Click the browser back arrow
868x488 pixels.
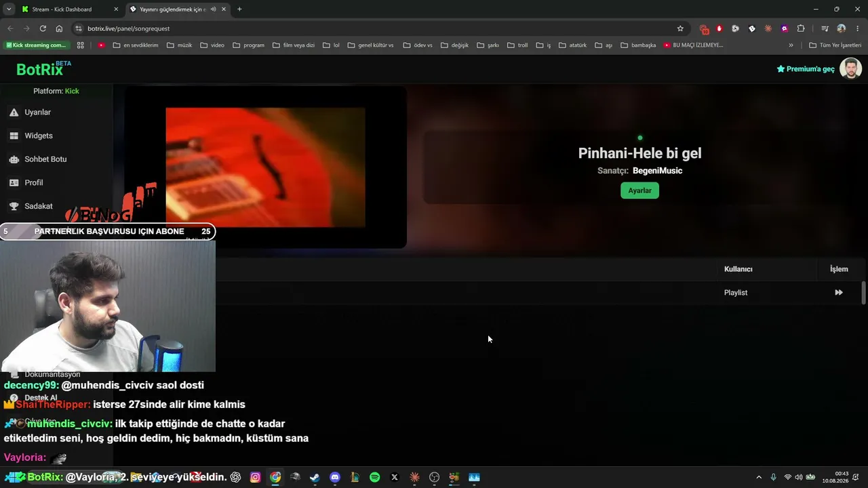10,28
